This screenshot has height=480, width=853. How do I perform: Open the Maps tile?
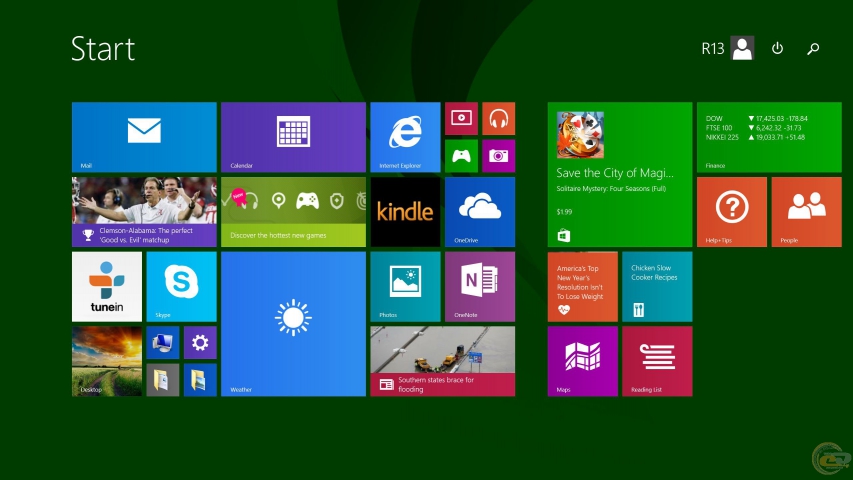(x=583, y=361)
